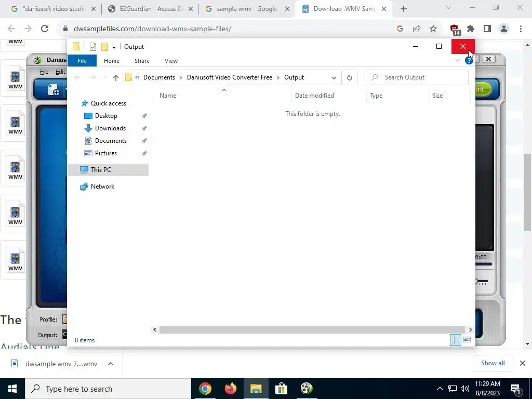
Task: Click the taskbar search box
Action: tap(108, 389)
